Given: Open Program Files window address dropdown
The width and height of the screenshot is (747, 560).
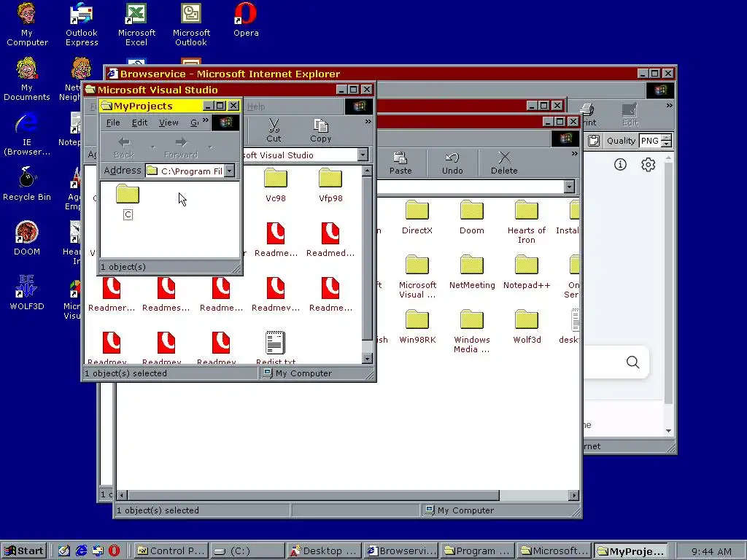Looking at the screenshot, I should click(569, 187).
